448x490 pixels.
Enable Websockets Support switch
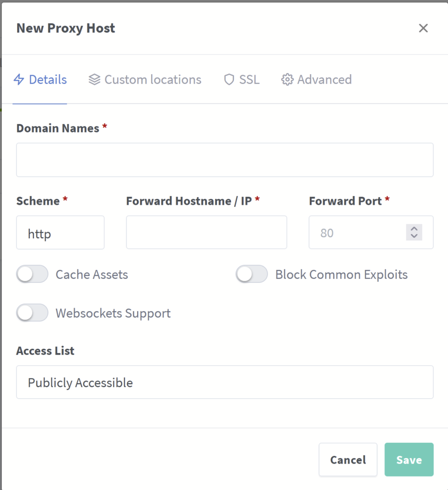[x=32, y=313]
